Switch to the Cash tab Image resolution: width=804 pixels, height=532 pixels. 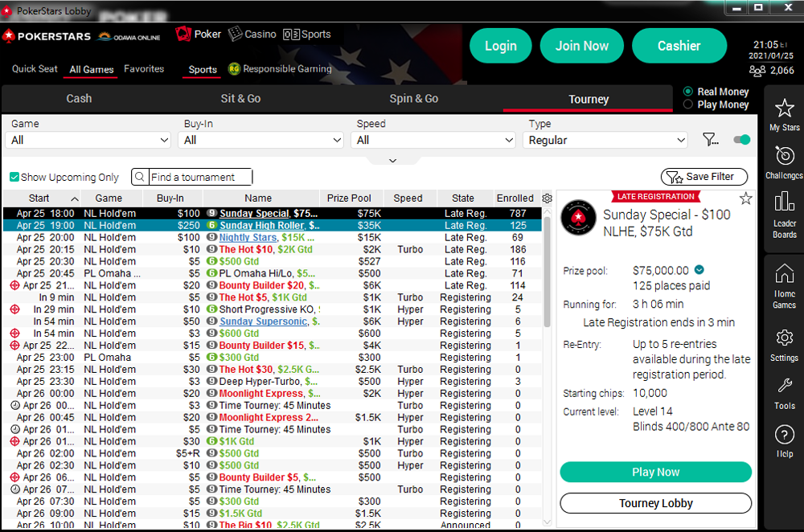79,98
